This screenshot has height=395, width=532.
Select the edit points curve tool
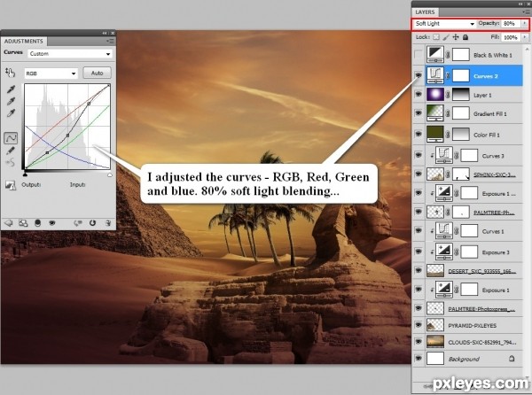[x=11, y=138]
